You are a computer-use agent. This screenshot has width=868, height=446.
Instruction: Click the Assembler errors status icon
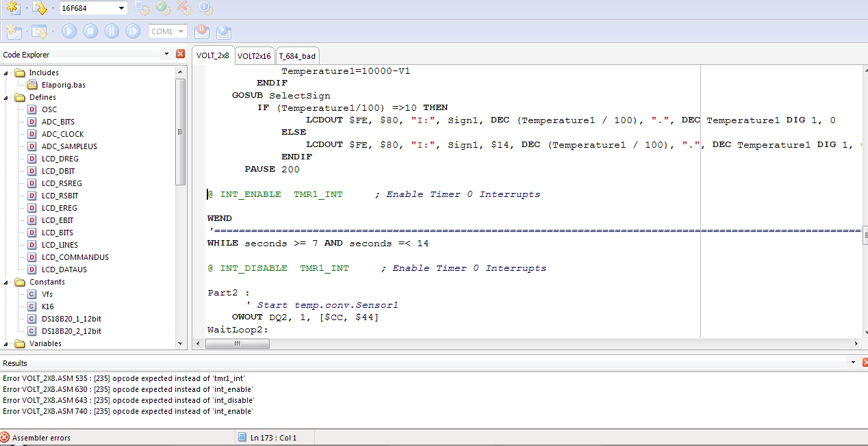(x=5, y=438)
